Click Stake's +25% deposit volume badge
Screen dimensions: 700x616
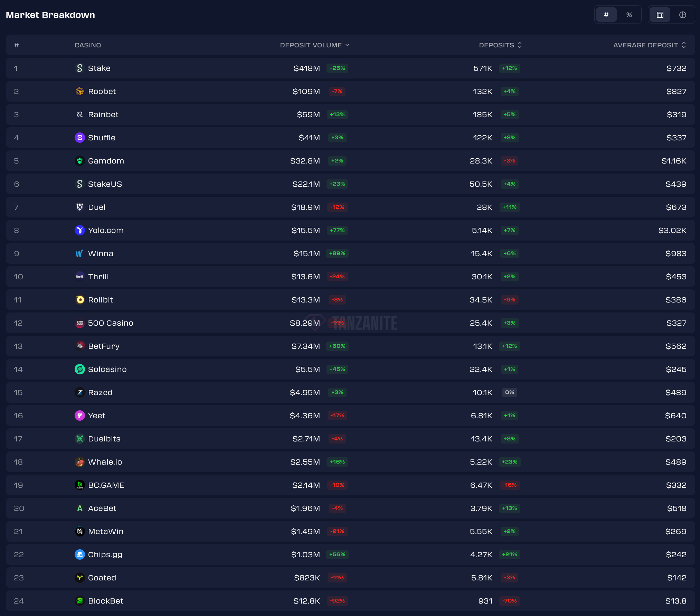[x=337, y=68]
